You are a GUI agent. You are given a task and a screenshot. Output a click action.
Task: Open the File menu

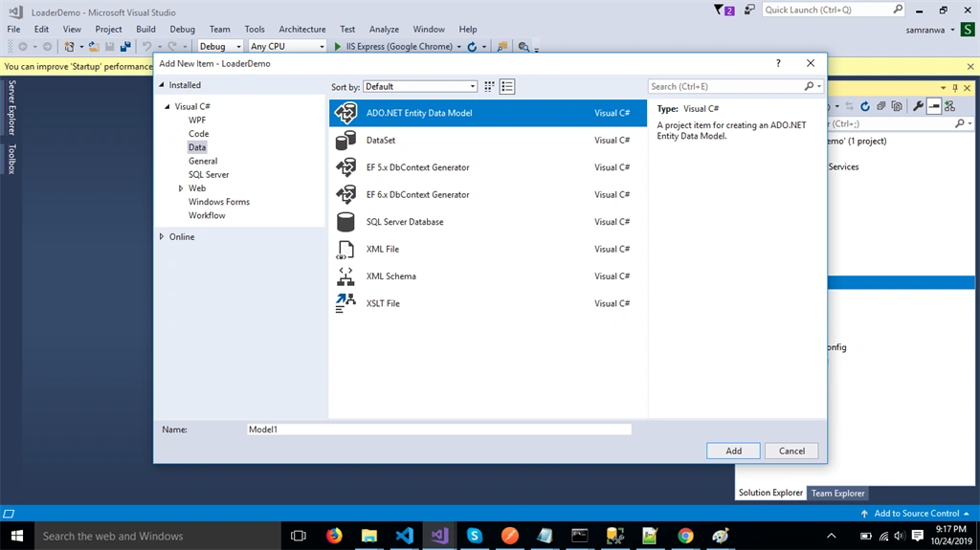[13, 30]
